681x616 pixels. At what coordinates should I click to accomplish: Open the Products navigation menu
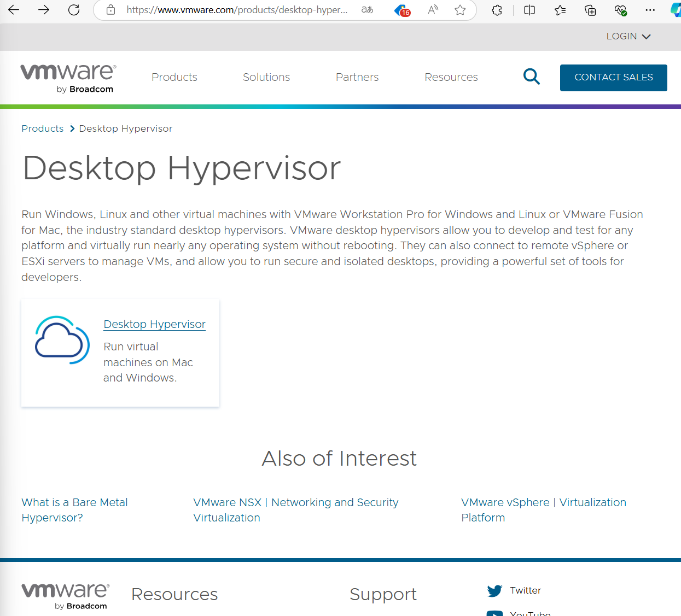(174, 77)
